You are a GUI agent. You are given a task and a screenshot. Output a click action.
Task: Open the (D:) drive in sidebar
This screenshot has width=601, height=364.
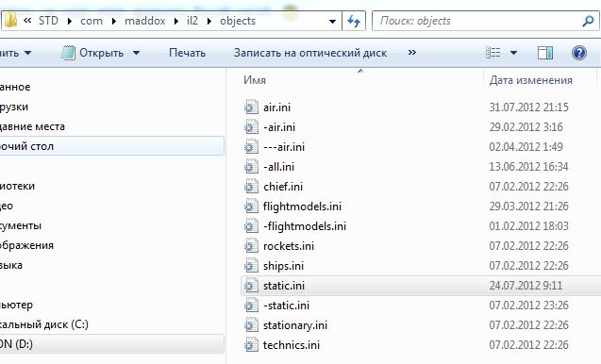tap(111, 344)
